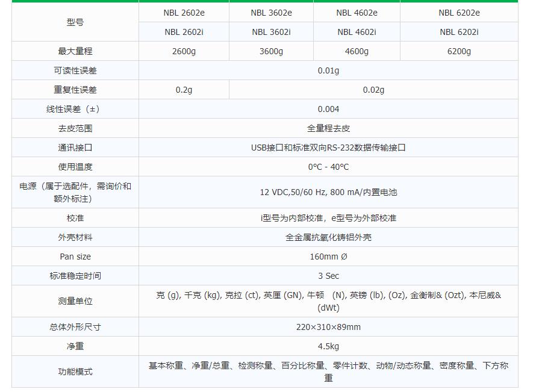Select the NBL 6202i model cell
Screen dimensions: 539x392
click(x=459, y=32)
